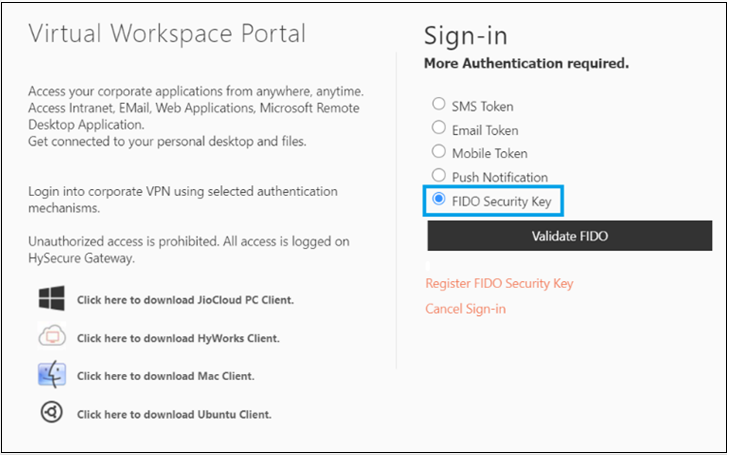The image size is (730, 456).
Task: Click the Unauthorized access is prohibited notice
Action: coord(189,250)
